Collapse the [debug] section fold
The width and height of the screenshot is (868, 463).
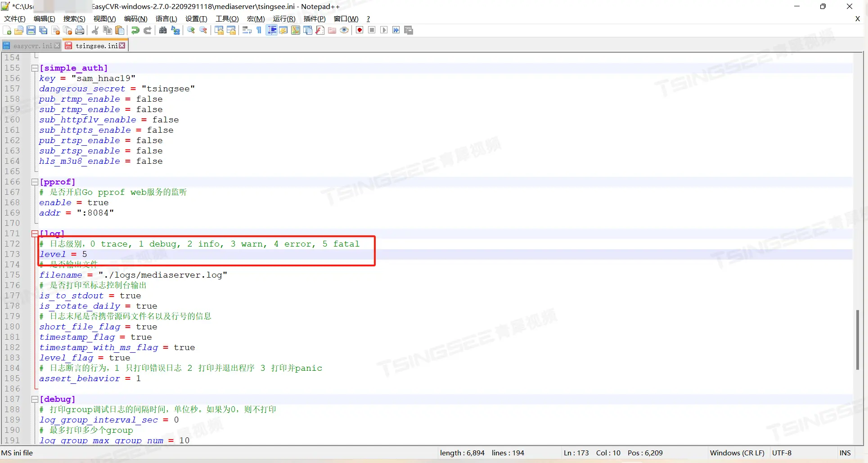click(35, 399)
